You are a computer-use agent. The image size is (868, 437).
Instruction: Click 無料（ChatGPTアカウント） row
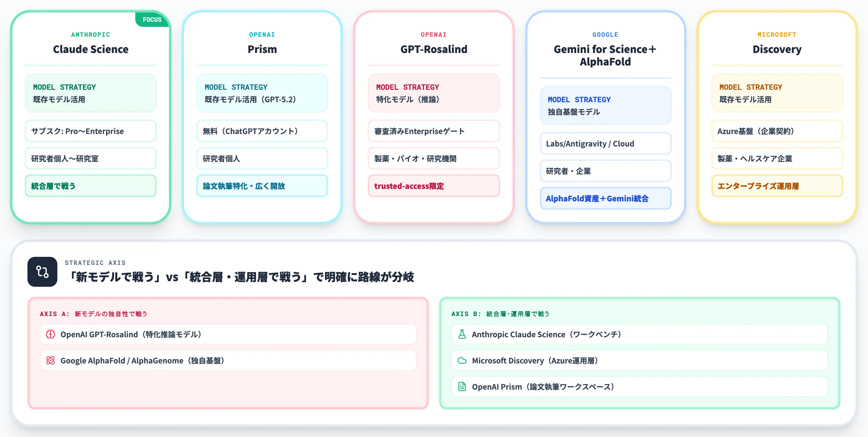pos(262,131)
